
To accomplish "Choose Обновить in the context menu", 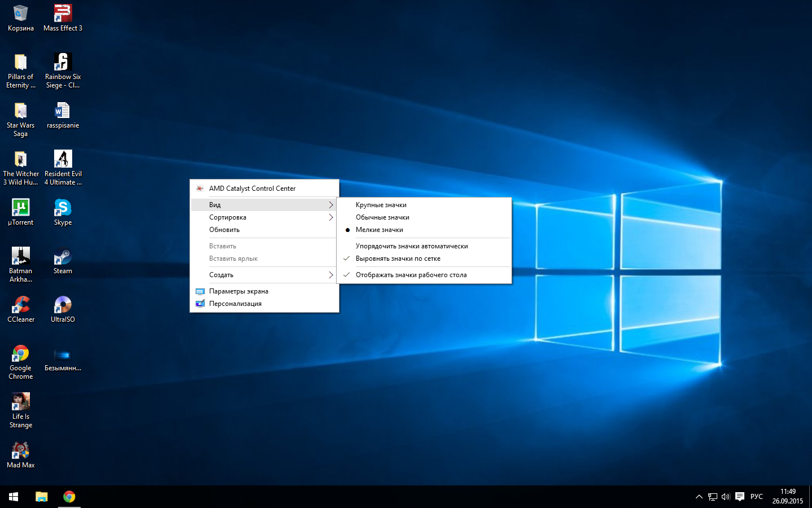I will point(264,230).
